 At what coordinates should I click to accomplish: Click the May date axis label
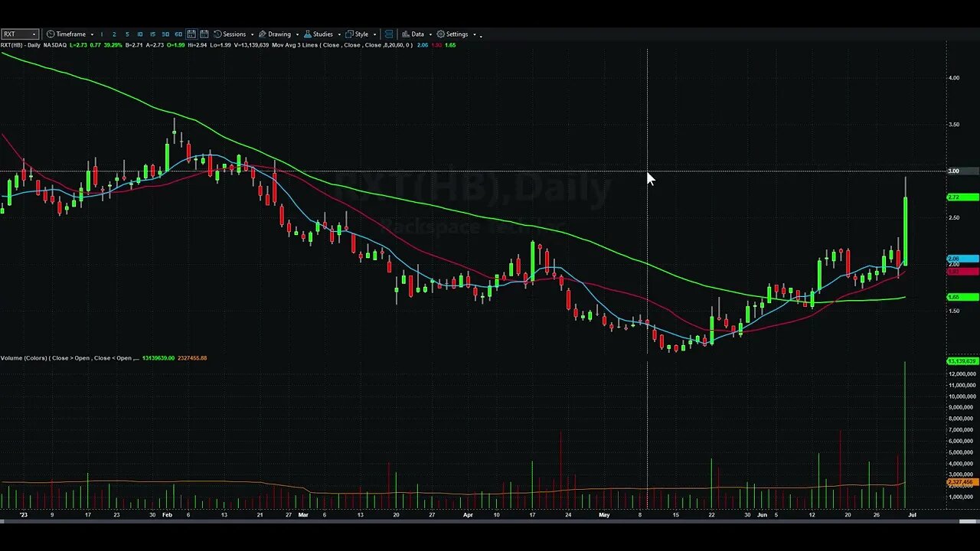[604, 515]
